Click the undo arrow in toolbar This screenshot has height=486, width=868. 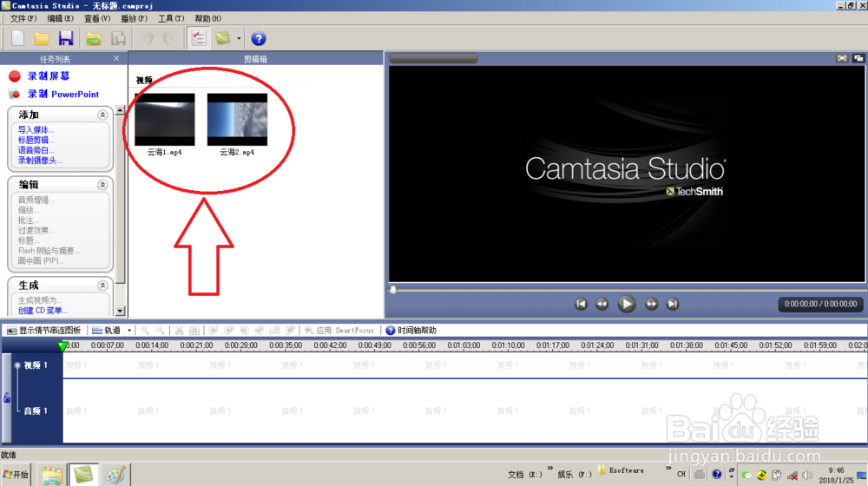[146, 38]
